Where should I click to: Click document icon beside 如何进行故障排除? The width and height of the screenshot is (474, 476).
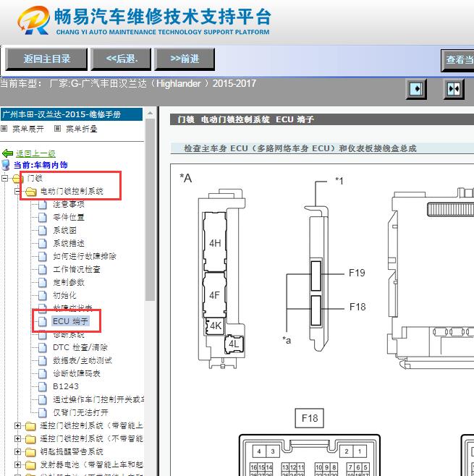coord(43,257)
